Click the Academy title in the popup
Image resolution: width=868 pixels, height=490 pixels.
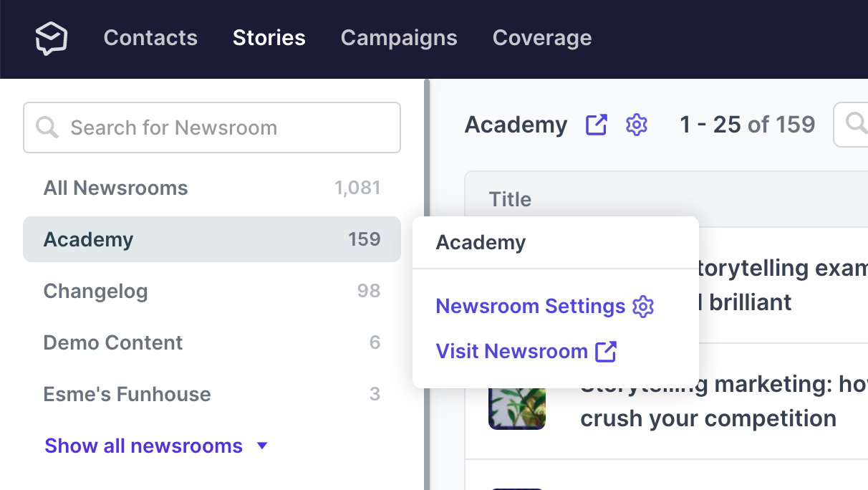(481, 242)
